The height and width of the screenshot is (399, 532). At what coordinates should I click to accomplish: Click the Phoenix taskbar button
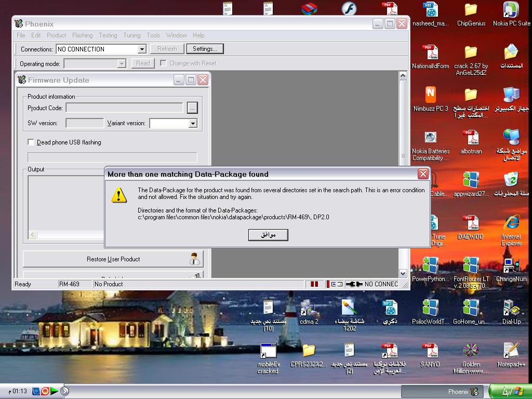click(444, 392)
